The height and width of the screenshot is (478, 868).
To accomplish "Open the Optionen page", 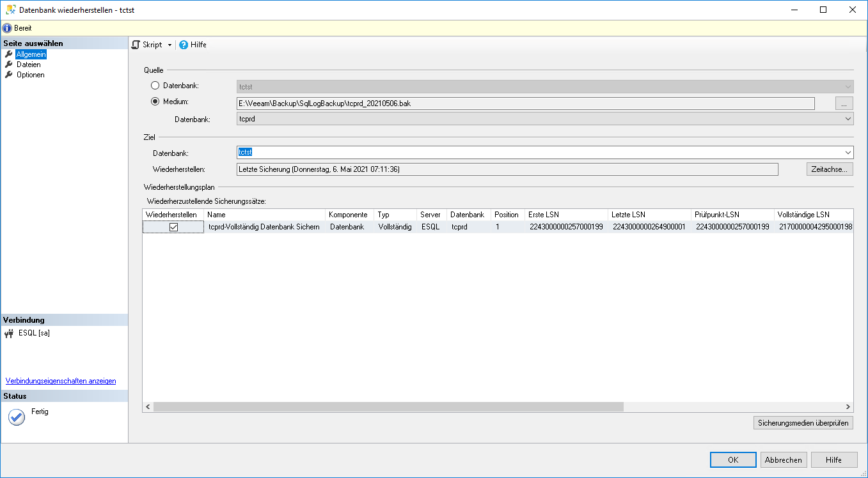I will pos(30,75).
